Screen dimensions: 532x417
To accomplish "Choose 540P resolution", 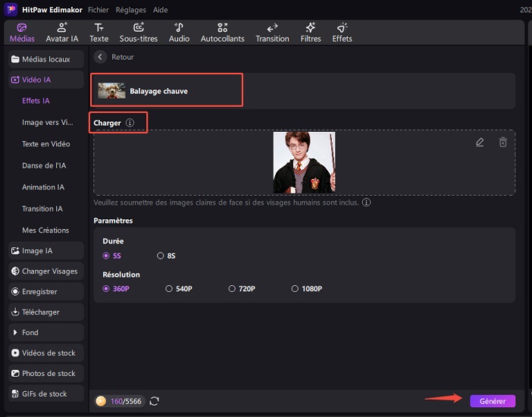I will tap(179, 289).
